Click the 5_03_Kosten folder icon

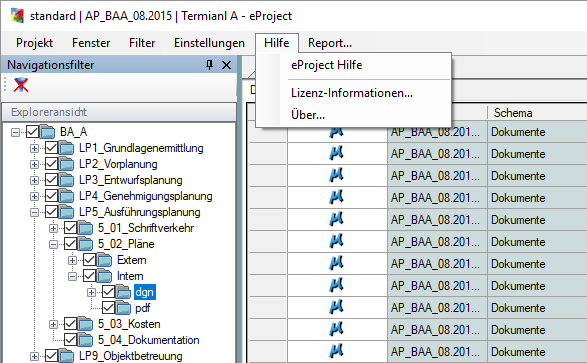tap(85, 324)
